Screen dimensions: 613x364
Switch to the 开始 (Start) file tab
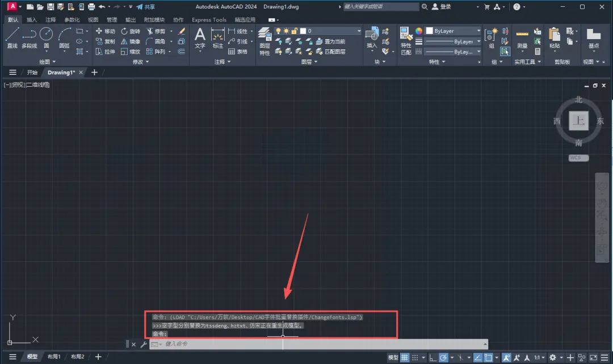point(32,72)
